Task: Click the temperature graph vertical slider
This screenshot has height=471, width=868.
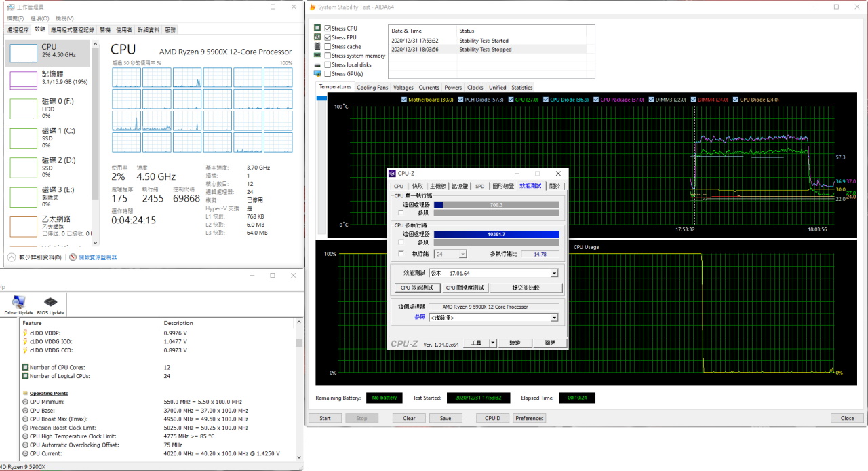Action: (321, 98)
